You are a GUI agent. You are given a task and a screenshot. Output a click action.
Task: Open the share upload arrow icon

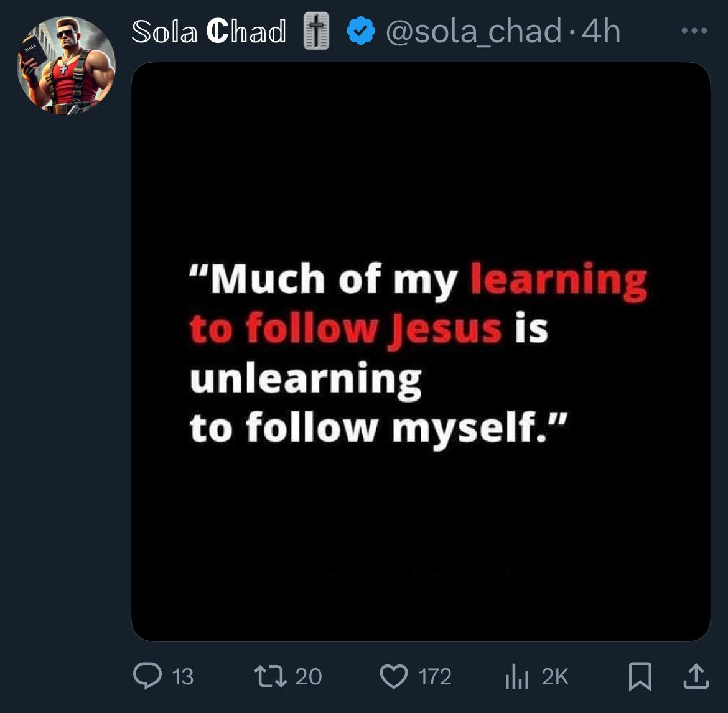tap(696, 676)
